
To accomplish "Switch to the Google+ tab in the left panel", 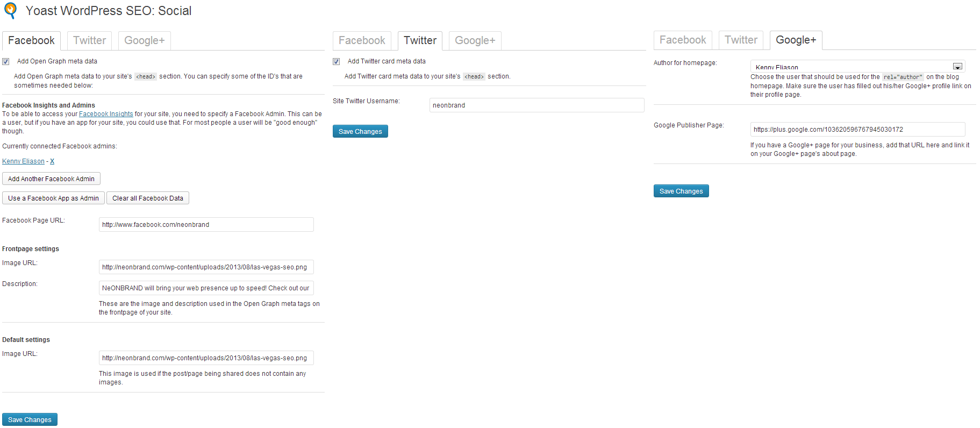I will tap(144, 40).
